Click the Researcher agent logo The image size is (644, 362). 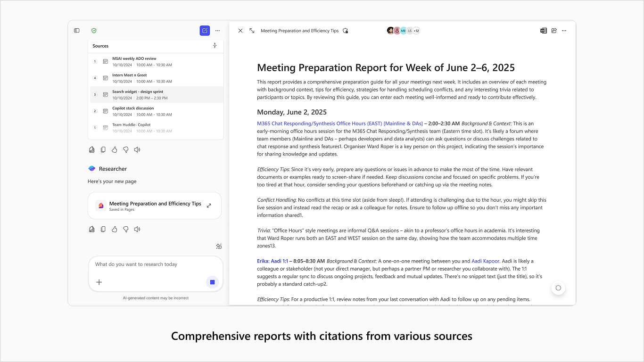point(92,168)
